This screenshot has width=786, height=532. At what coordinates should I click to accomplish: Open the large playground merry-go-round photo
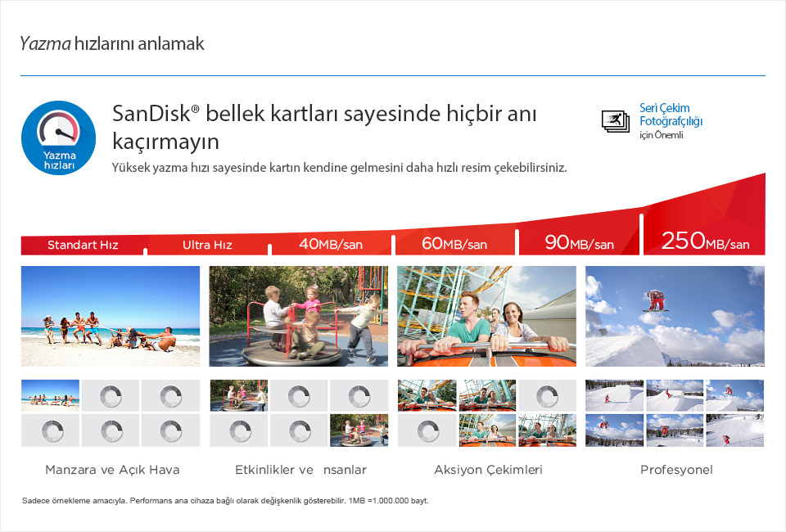click(298, 316)
